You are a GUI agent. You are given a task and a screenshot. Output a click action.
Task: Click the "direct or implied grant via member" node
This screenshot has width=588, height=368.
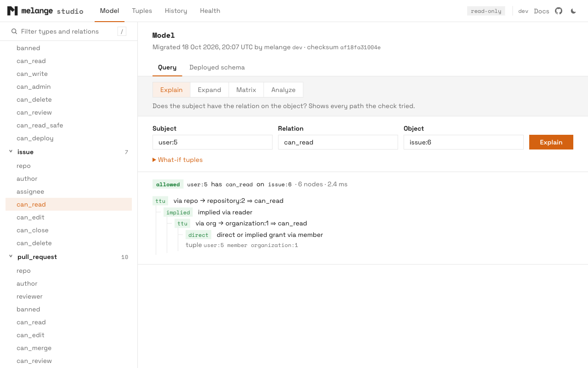click(270, 235)
